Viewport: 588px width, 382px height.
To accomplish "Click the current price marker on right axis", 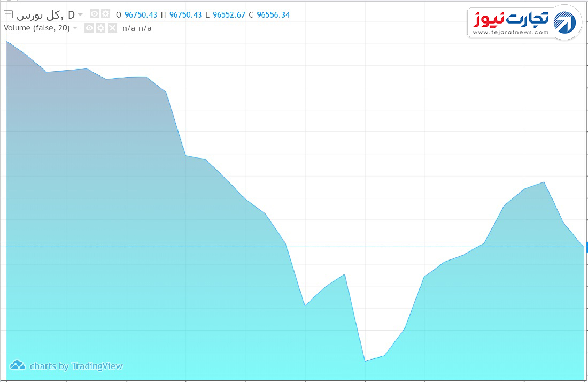I will click(x=586, y=247).
